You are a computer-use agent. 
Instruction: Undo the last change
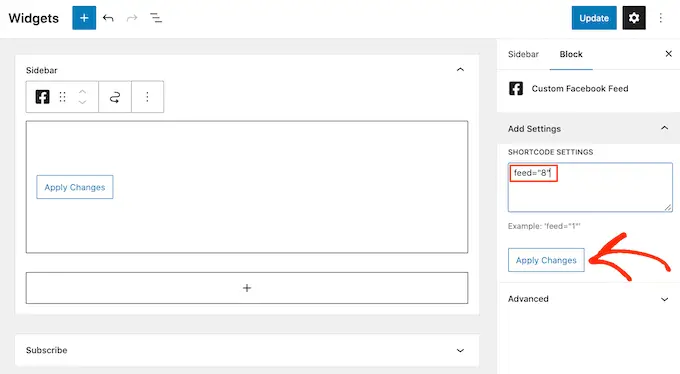click(x=108, y=18)
